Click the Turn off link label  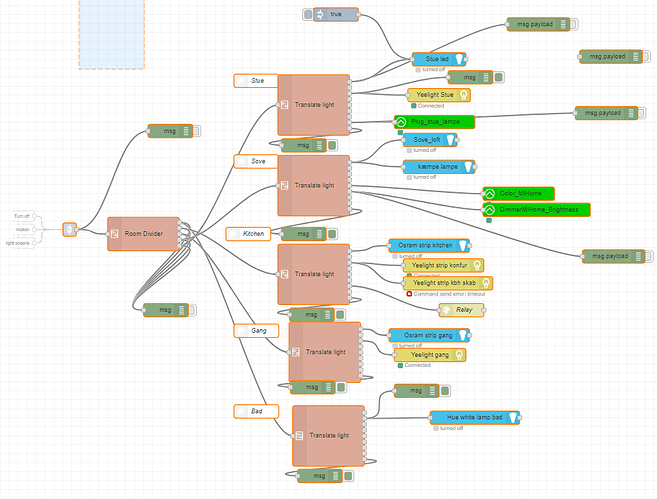click(x=22, y=216)
